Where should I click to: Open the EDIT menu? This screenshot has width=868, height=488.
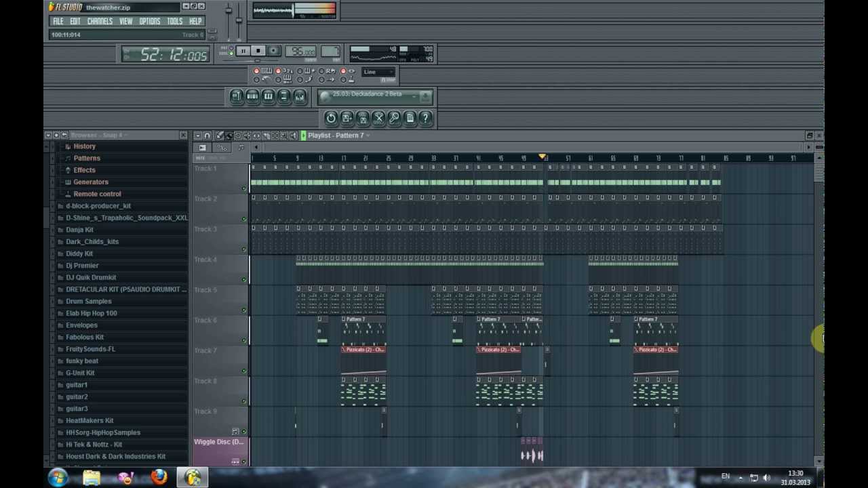(75, 21)
